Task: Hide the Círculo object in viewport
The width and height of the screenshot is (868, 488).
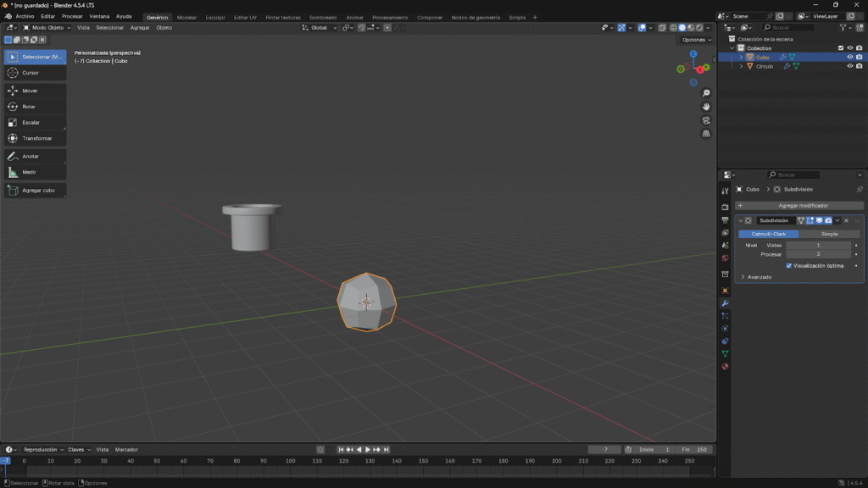Action: (849, 66)
